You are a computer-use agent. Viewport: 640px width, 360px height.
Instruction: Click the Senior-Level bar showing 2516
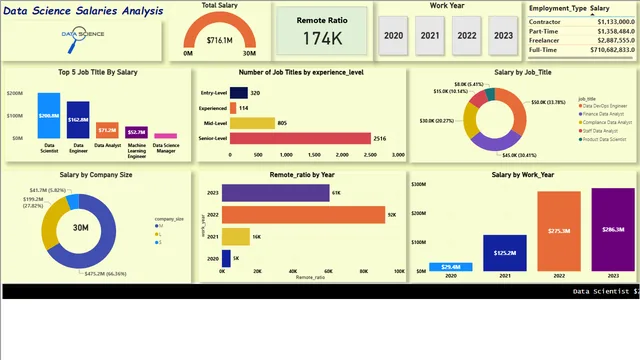[x=300, y=138]
